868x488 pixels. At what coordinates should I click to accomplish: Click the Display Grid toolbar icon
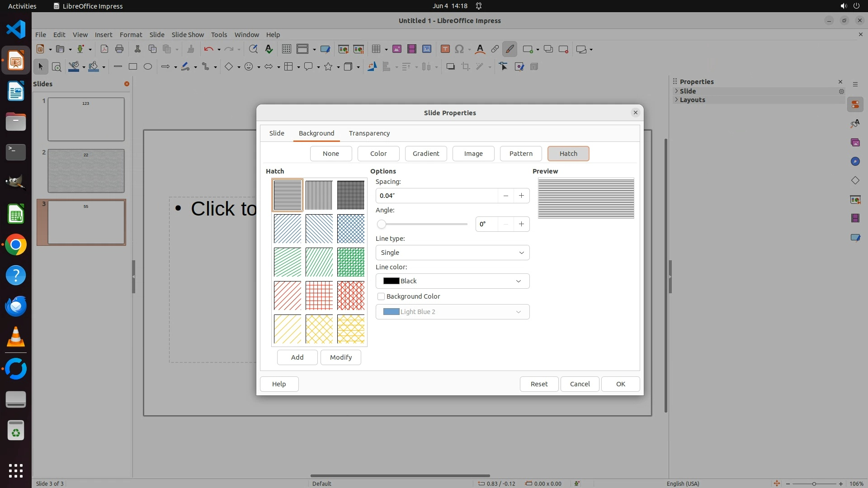click(286, 49)
